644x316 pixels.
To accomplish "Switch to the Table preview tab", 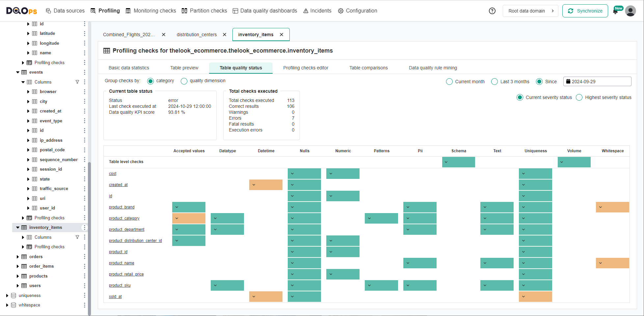I will (184, 68).
